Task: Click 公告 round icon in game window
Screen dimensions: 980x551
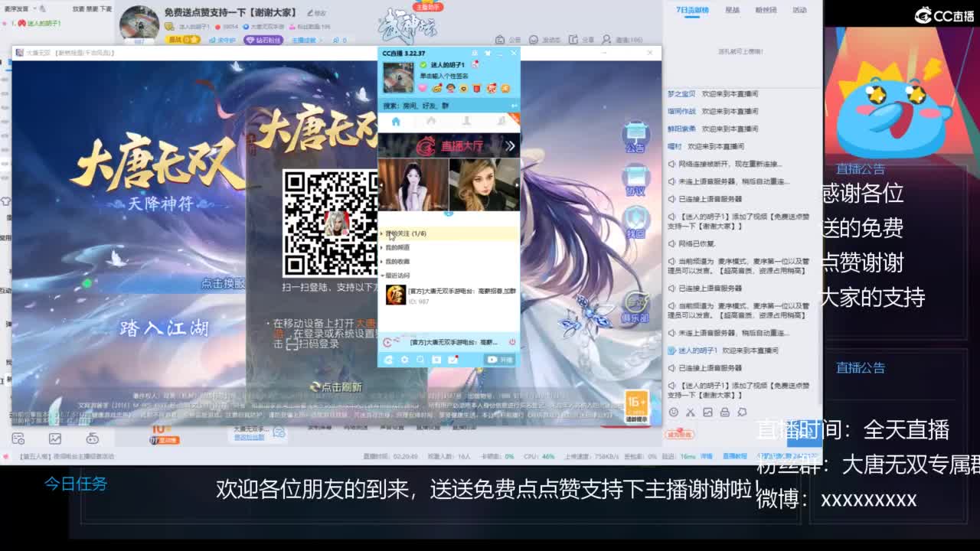Action: click(x=635, y=138)
